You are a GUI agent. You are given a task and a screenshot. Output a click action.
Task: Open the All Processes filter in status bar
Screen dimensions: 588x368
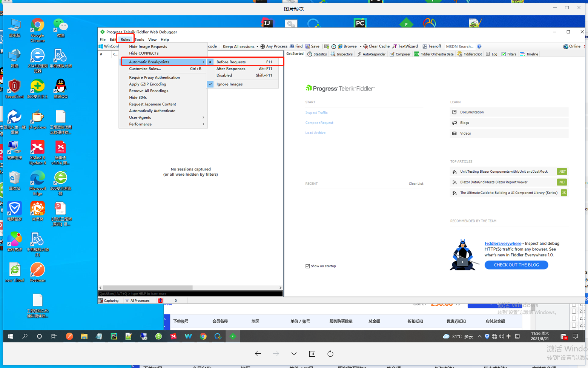coord(137,301)
